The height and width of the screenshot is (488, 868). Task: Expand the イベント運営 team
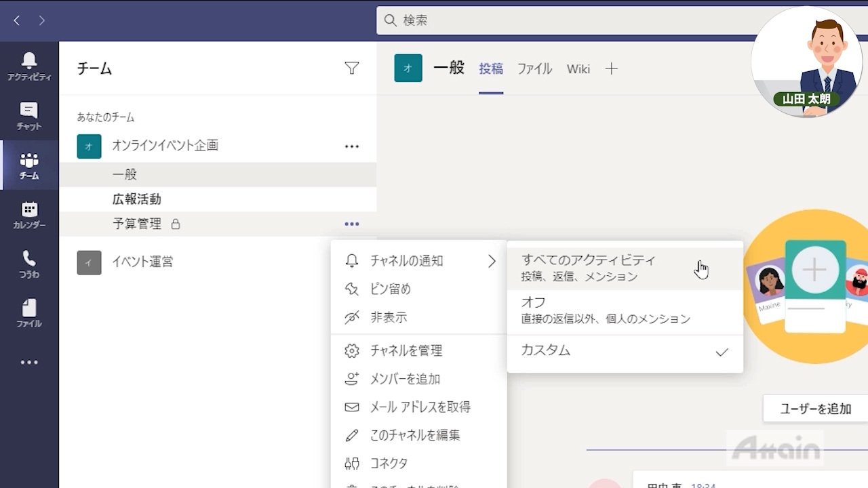point(143,262)
